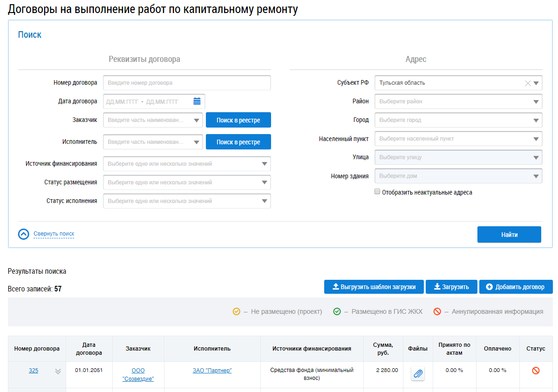Open the Исполнитель dropdown list
This screenshot has width=558, height=392.
point(196,142)
